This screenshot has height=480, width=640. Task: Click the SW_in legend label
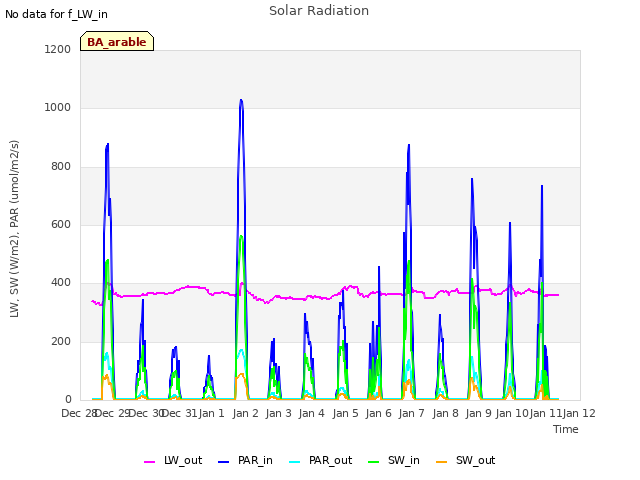click(404, 460)
